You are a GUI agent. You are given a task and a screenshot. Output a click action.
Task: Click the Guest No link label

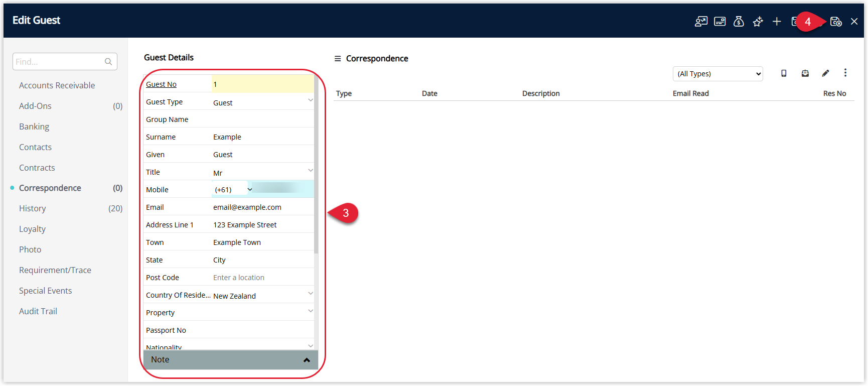click(x=161, y=84)
